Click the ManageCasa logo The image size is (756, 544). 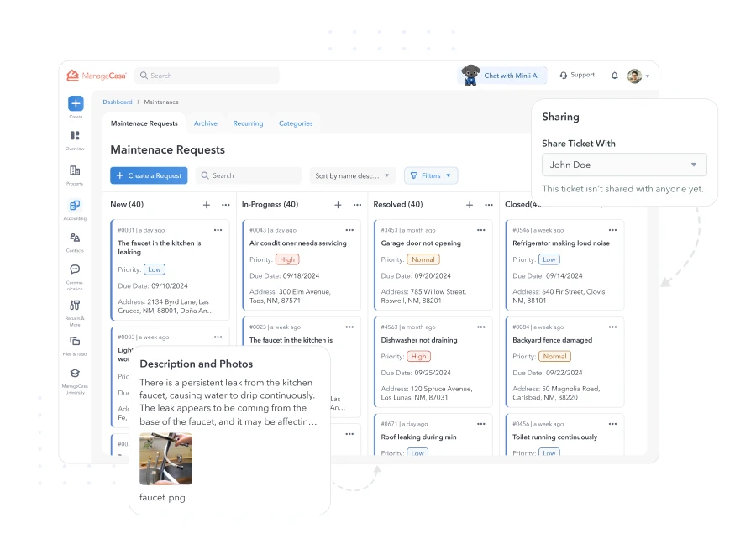coord(97,76)
